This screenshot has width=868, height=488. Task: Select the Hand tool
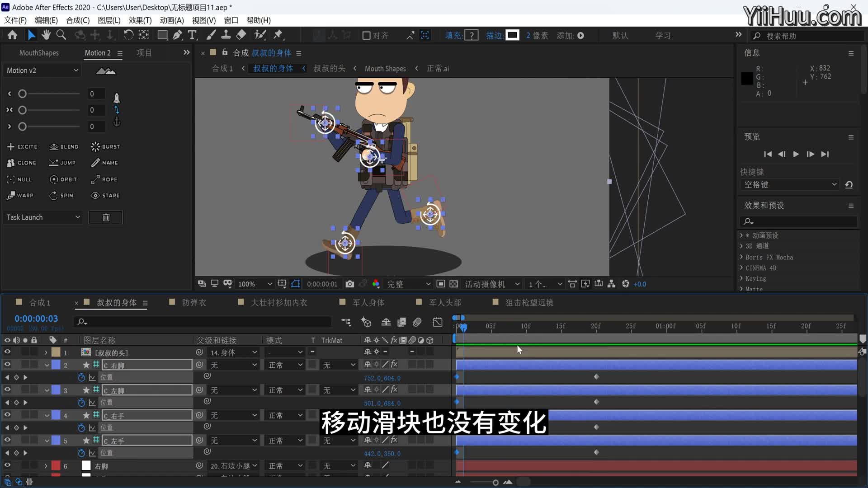point(46,35)
